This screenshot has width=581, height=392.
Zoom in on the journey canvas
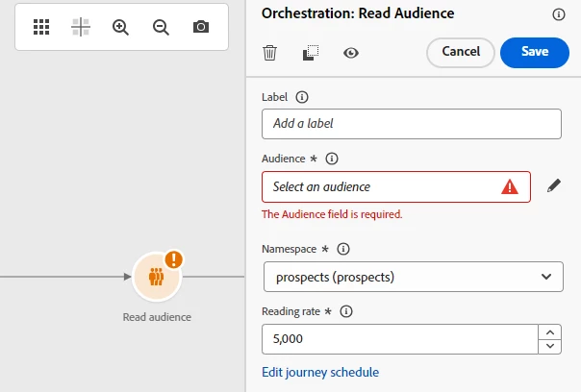[120, 27]
